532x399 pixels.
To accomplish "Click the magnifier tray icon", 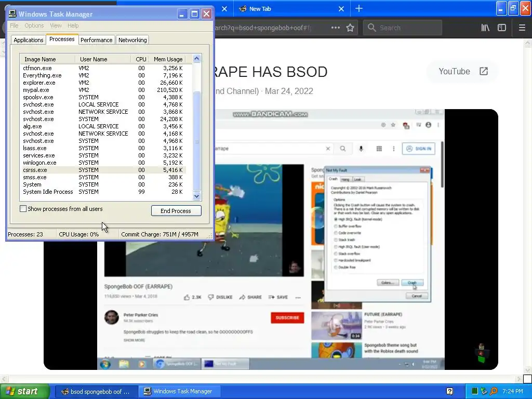I will [x=494, y=391].
